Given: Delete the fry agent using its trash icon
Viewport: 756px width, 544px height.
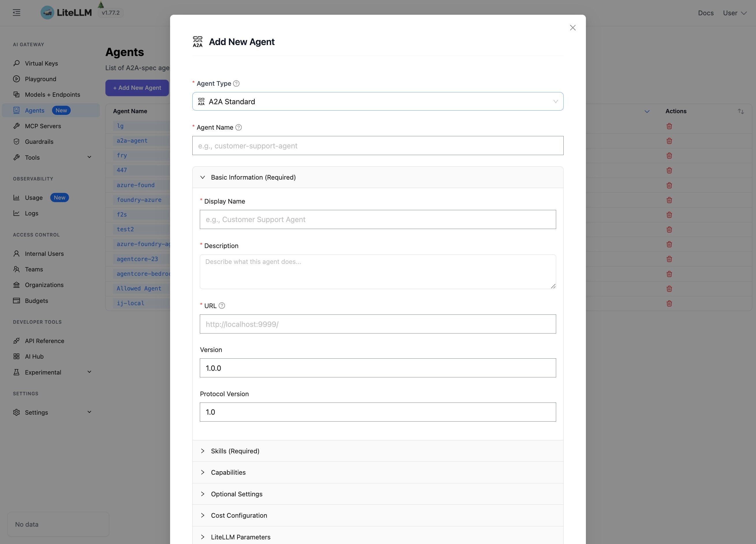Looking at the screenshot, I should 669,155.
